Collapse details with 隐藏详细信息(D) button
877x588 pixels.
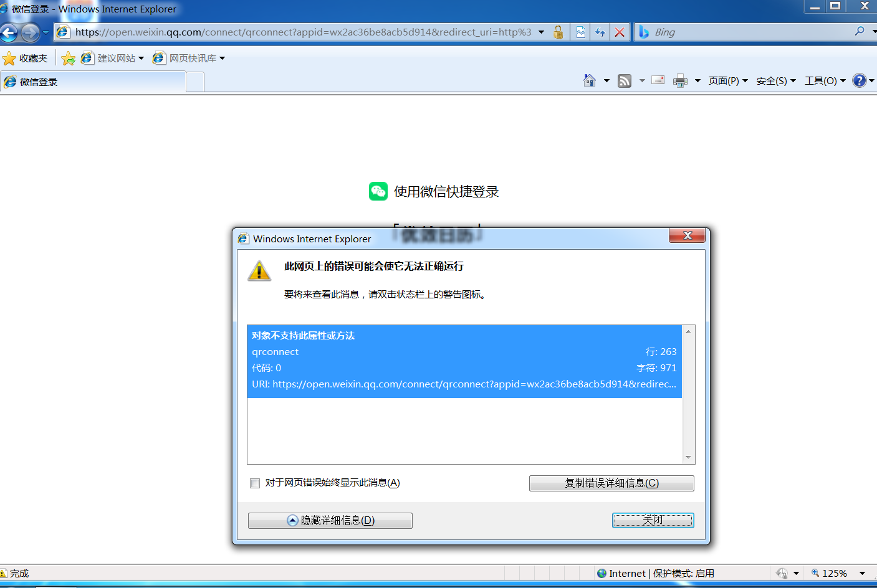pyautogui.click(x=330, y=520)
